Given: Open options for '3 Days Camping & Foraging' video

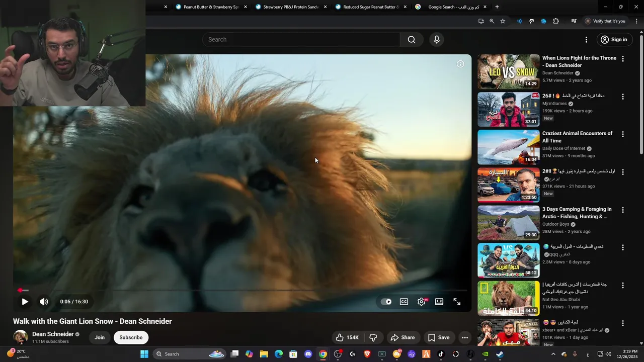Looking at the screenshot, I should [623, 210].
